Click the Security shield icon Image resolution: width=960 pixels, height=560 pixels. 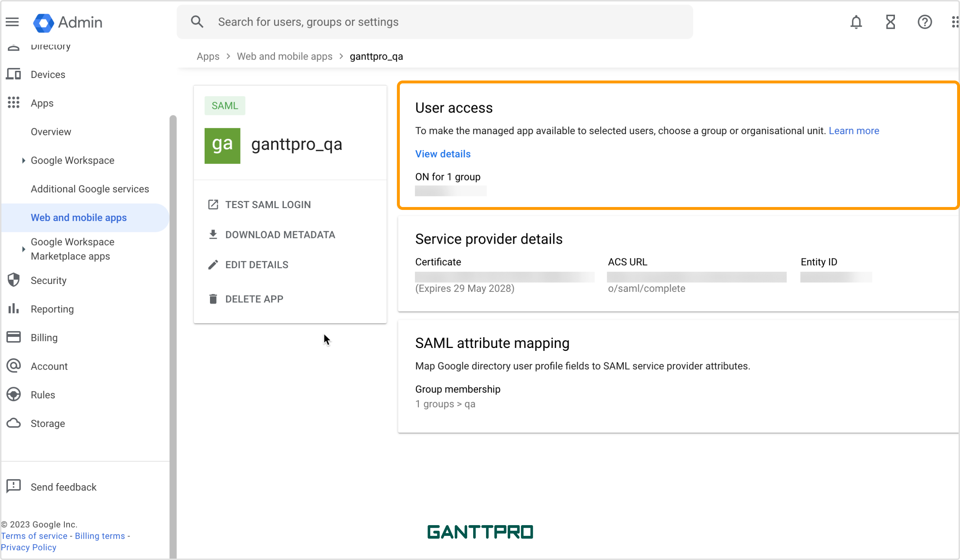(13, 280)
